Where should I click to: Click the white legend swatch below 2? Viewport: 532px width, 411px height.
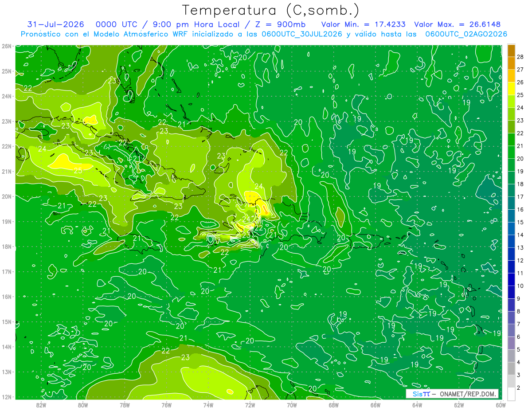coord(511,394)
